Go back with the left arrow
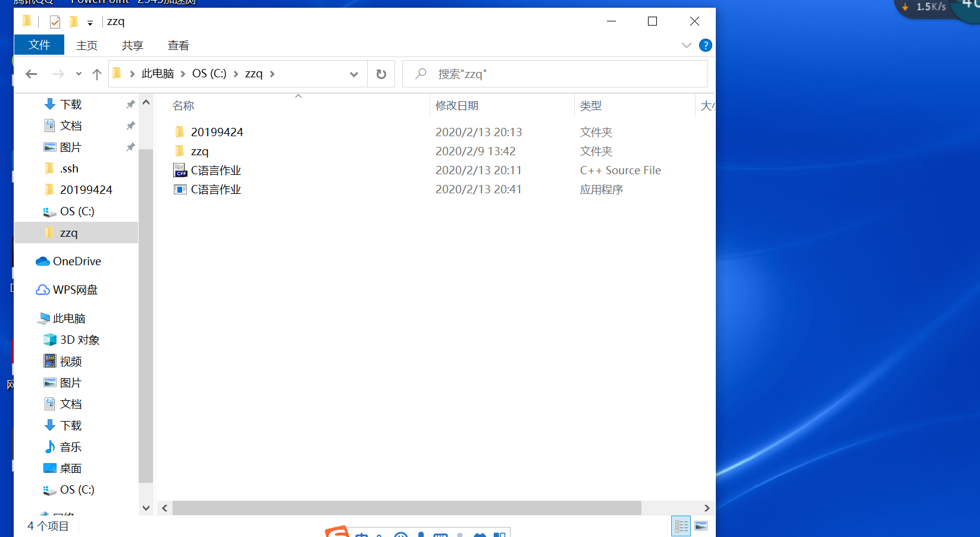The height and width of the screenshot is (537, 980). (x=32, y=74)
